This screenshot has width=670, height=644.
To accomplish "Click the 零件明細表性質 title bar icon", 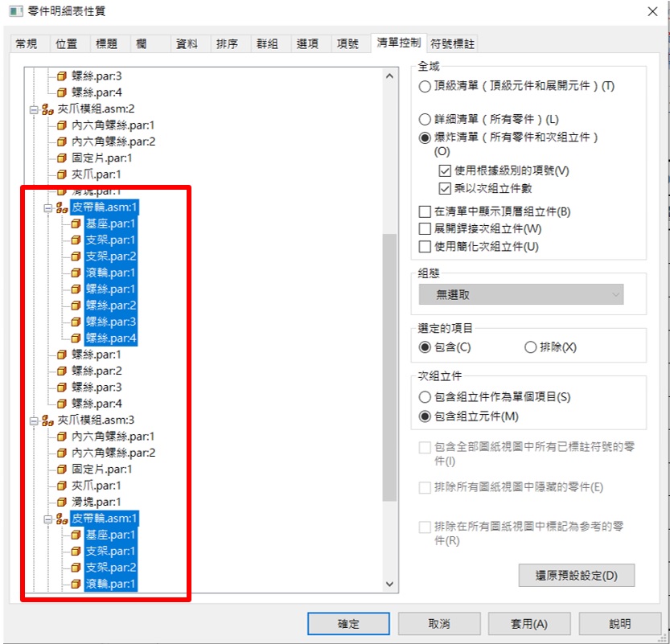I will pos(16,11).
